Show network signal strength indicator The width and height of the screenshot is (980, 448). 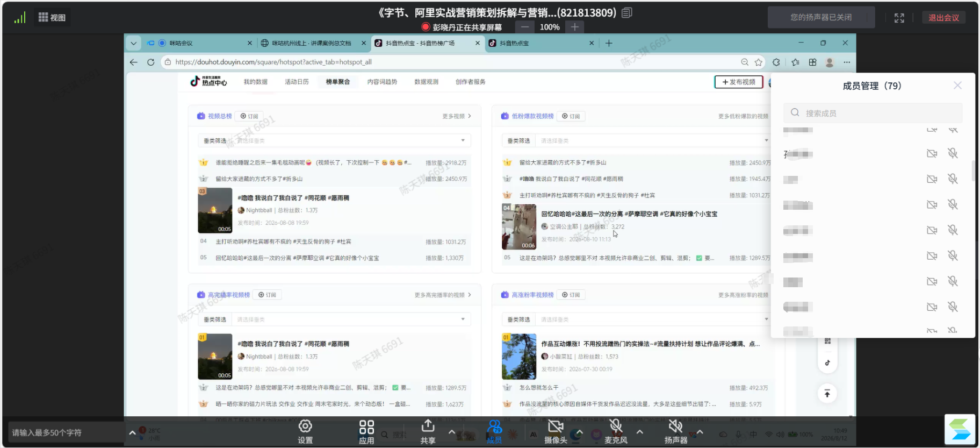pyautogui.click(x=20, y=18)
